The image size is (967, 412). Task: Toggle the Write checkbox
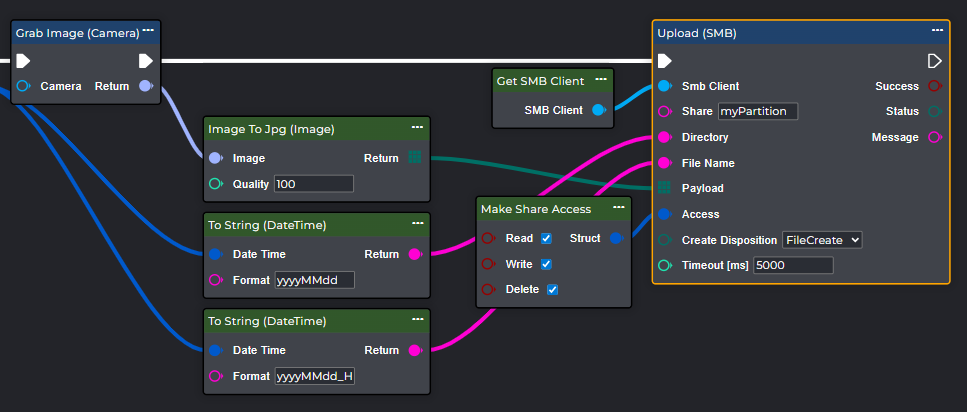[546, 264]
